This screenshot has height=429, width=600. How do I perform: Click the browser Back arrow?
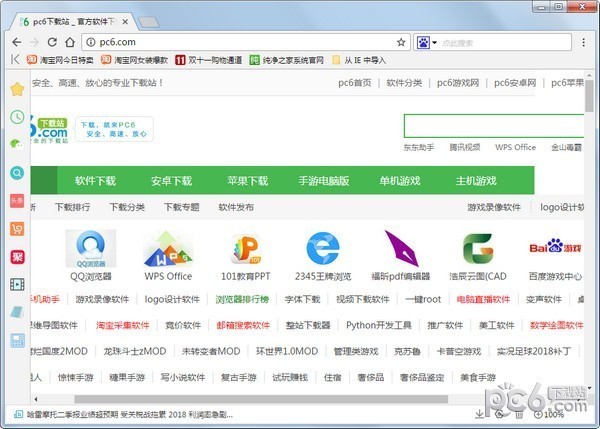click(x=17, y=42)
